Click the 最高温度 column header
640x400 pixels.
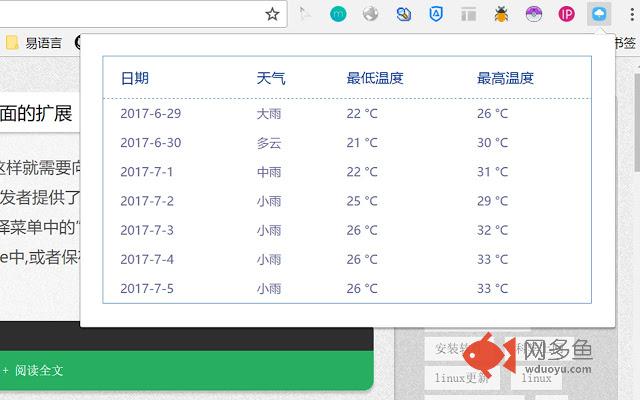(x=506, y=78)
